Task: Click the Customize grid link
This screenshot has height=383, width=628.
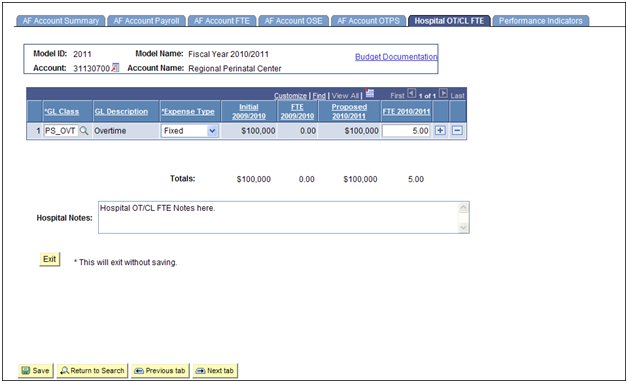Action: tap(290, 96)
